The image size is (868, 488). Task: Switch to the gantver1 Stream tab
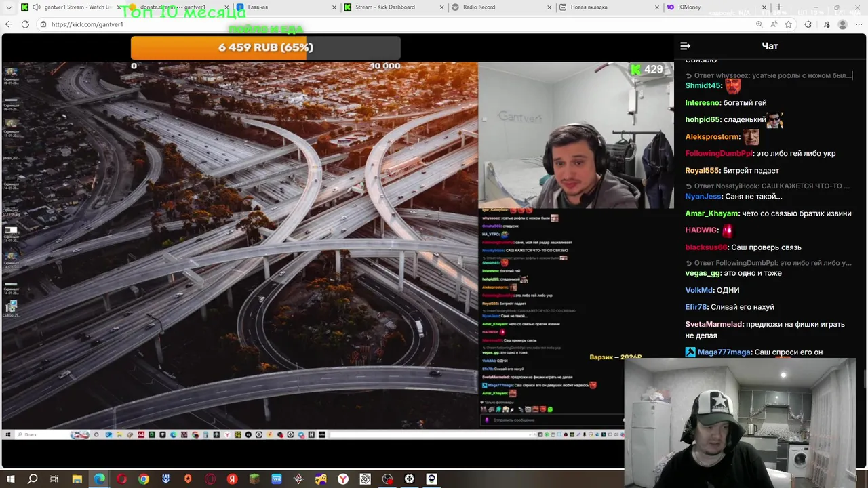pos(71,7)
